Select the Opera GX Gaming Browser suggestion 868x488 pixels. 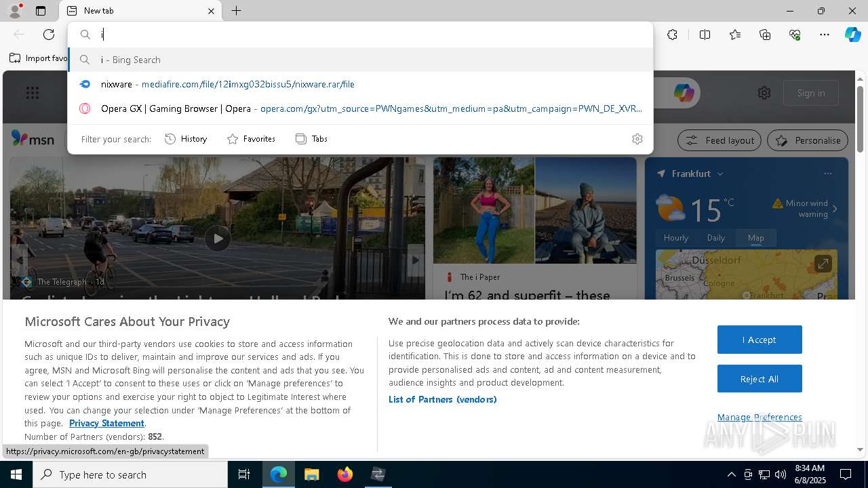[x=360, y=108]
